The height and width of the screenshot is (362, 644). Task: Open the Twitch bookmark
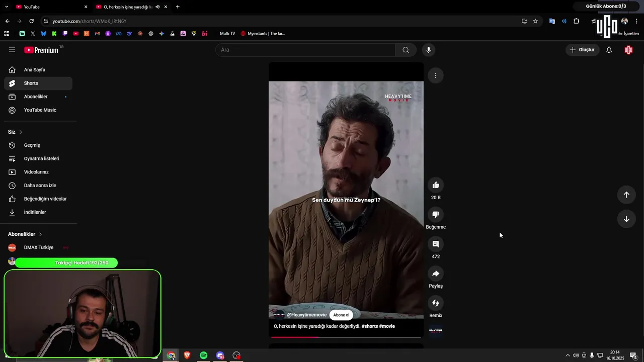pos(65,34)
